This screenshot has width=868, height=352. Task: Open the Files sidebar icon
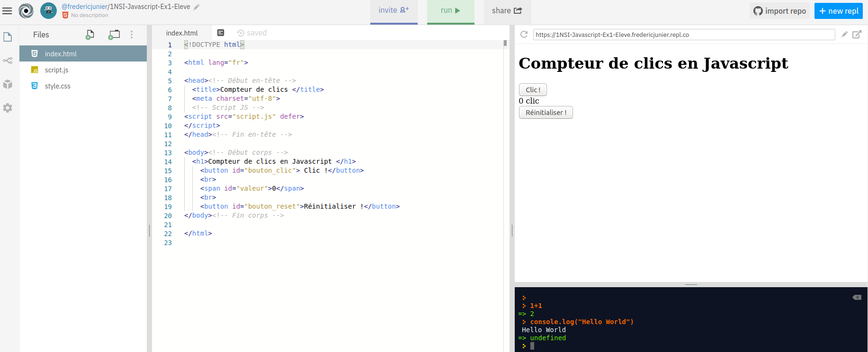[x=8, y=37]
